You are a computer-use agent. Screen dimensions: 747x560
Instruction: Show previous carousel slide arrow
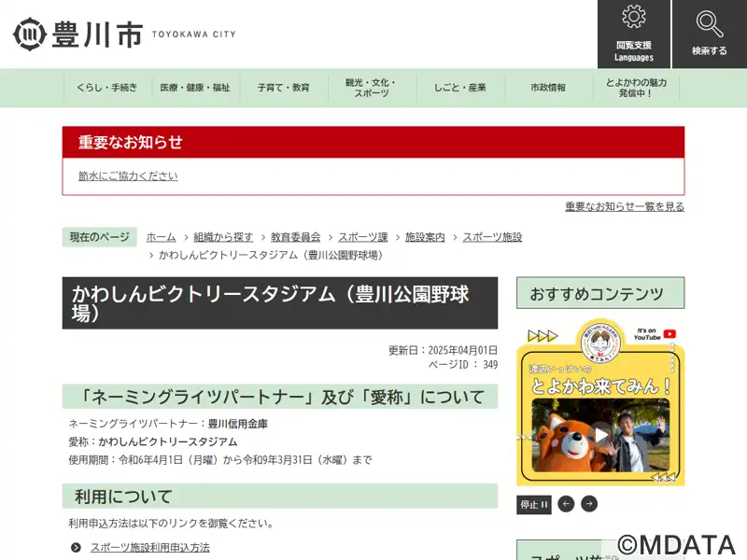[x=566, y=504]
